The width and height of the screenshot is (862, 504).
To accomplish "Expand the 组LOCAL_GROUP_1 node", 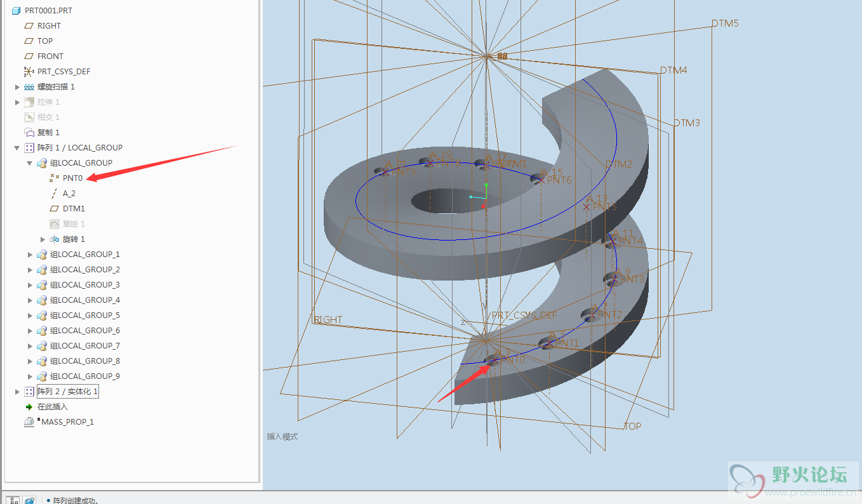I will click(30, 255).
